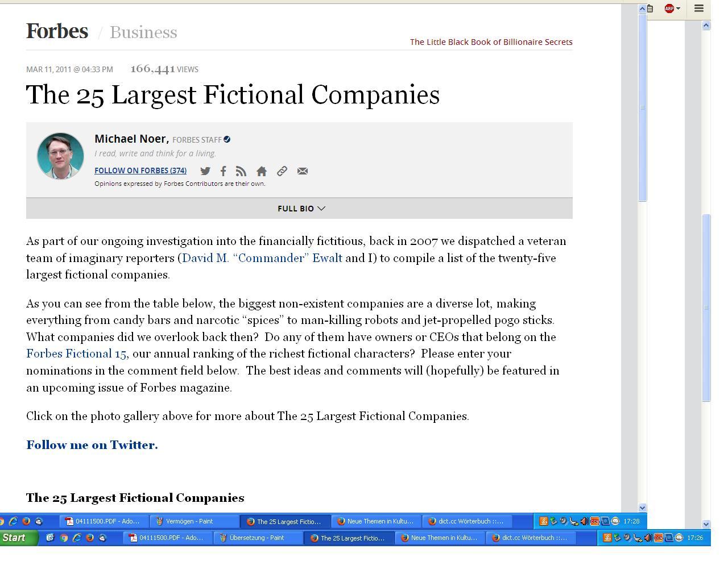Open the Michael Noer author name link
The image size is (728, 582).
click(131, 139)
